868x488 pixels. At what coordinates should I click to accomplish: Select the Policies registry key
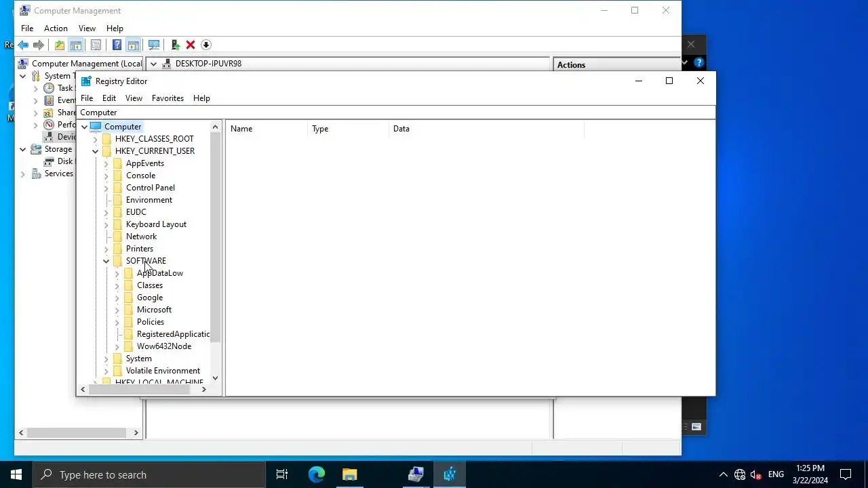tap(151, 322)
